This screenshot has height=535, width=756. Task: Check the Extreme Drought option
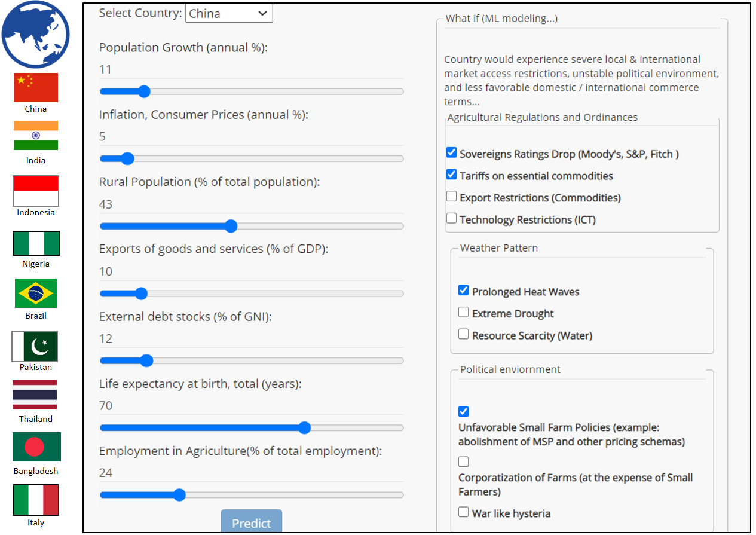[x=464, y=313]
